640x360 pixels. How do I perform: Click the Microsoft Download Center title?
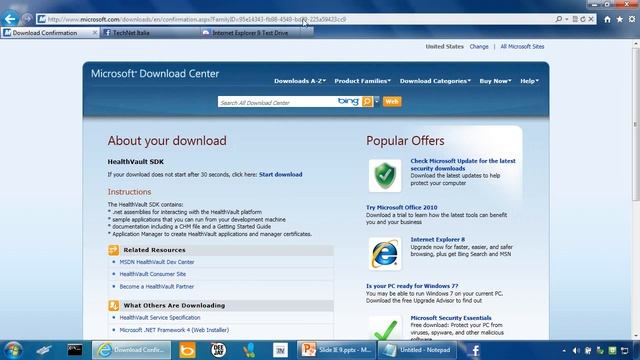click(155, 73)
